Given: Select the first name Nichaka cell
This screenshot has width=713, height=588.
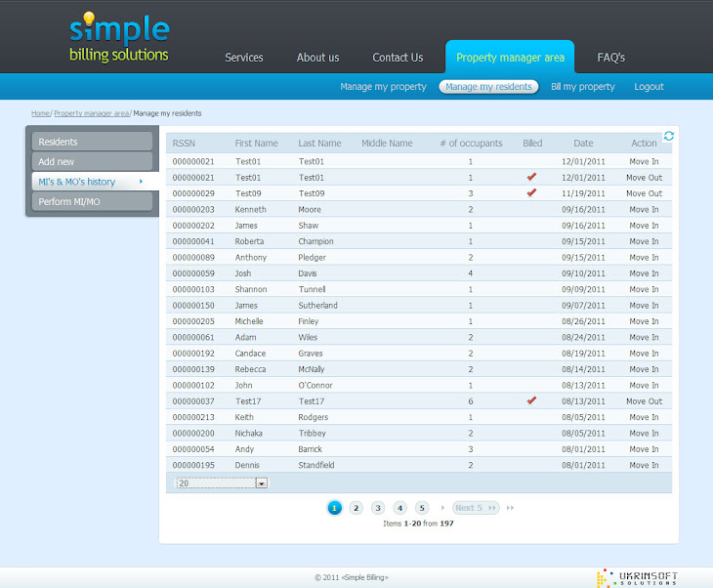Looking at the screenshot, I should [x=248, y=434].
